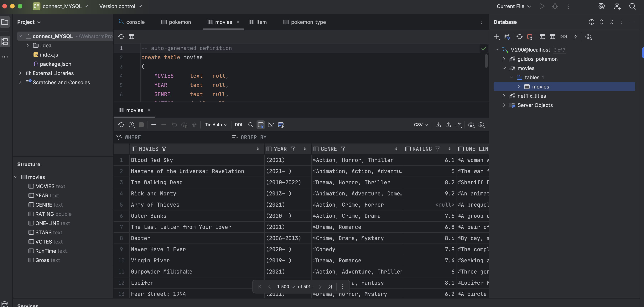Expand the .idea folder in Project tree
This screenshot has width=644, height=307.
pyautogui.click(x=28, y=45)
